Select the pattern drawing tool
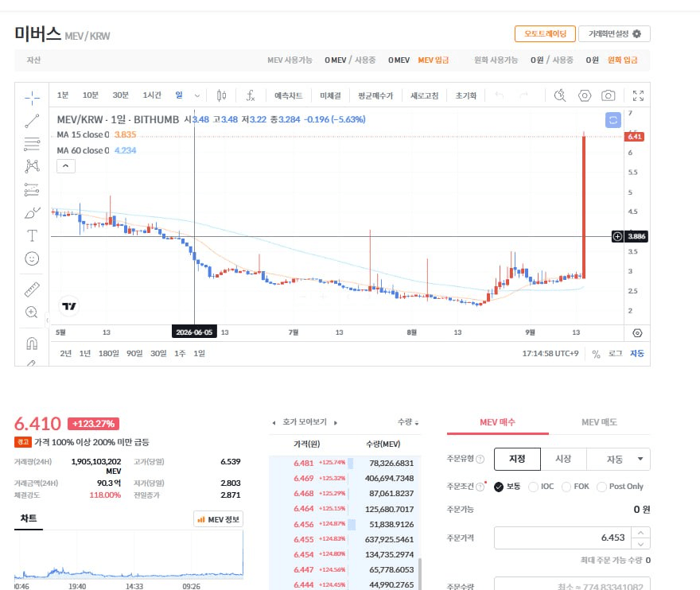This screenshot has height=590, width=700. pyautogui.click(x=32, y=166)
